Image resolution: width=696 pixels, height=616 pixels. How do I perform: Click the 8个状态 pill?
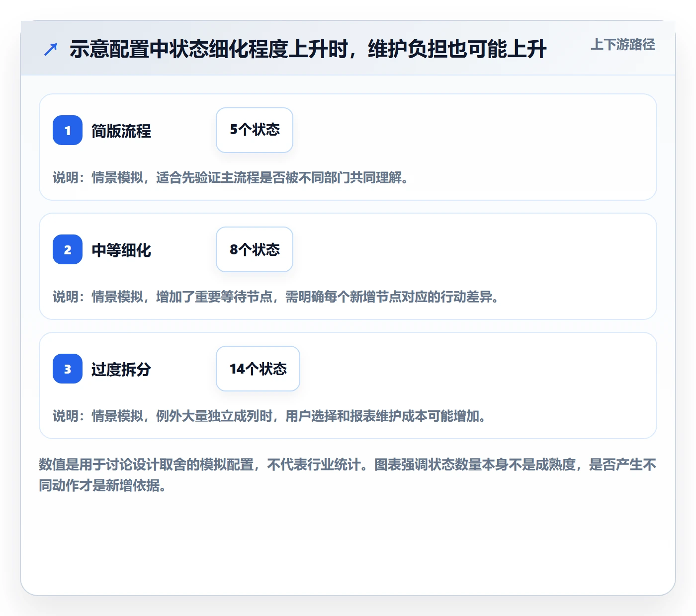pos(255,249)
